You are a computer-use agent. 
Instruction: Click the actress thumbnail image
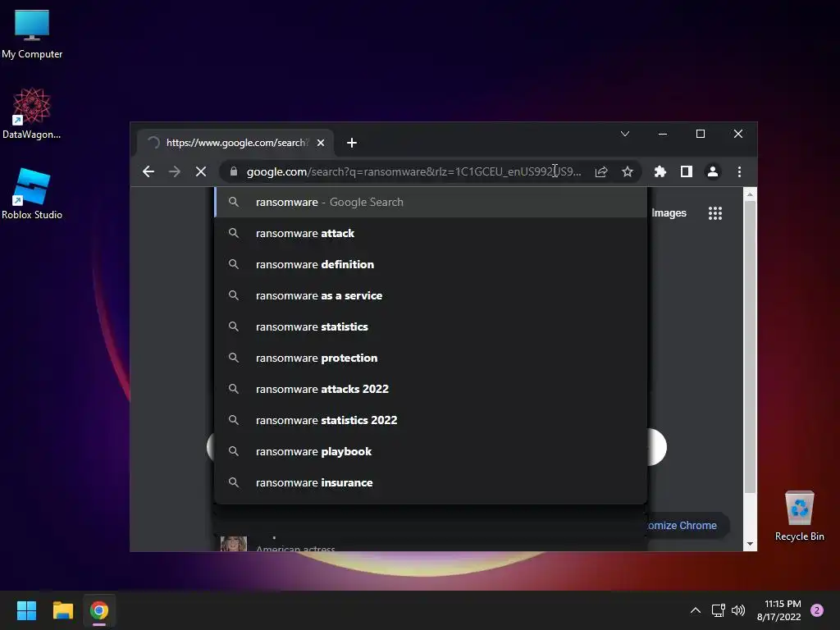(234, 543)
